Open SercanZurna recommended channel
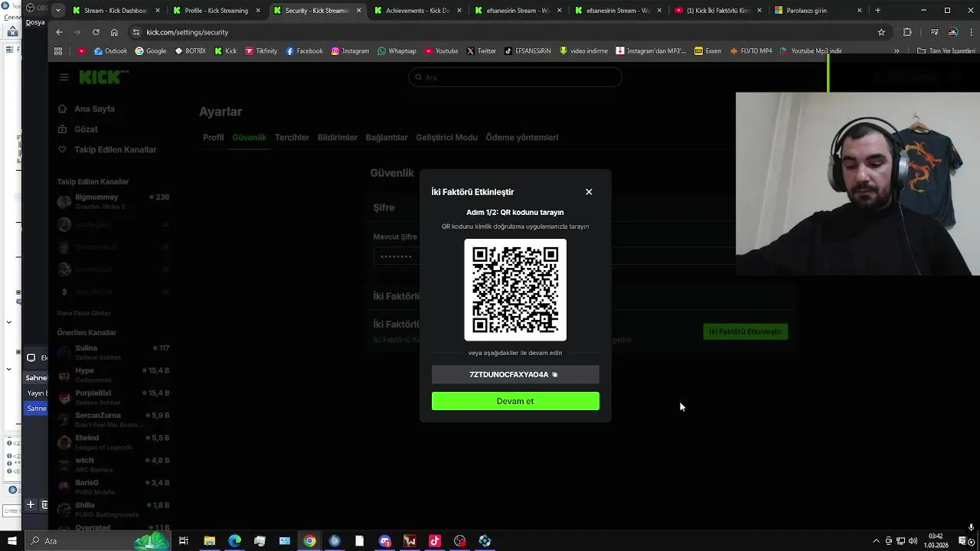Viewport: 980px width, 551px height. pyautogui.click(x=113, y=420)
